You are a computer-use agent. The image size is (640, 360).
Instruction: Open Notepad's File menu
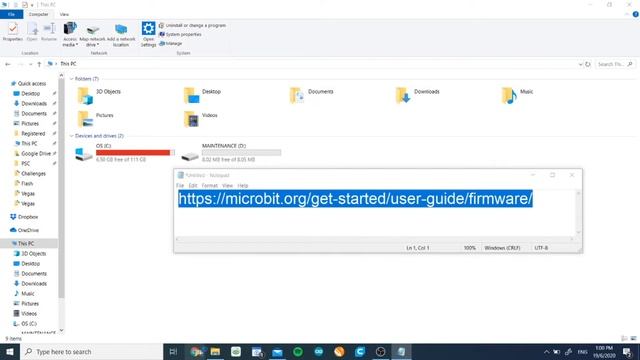click(180, 186)
